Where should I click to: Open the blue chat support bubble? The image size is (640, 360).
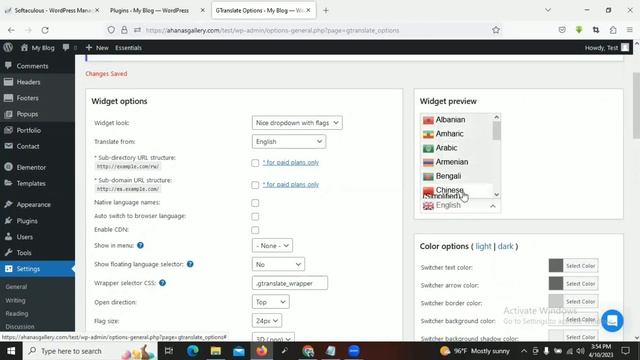click(612, 321)
